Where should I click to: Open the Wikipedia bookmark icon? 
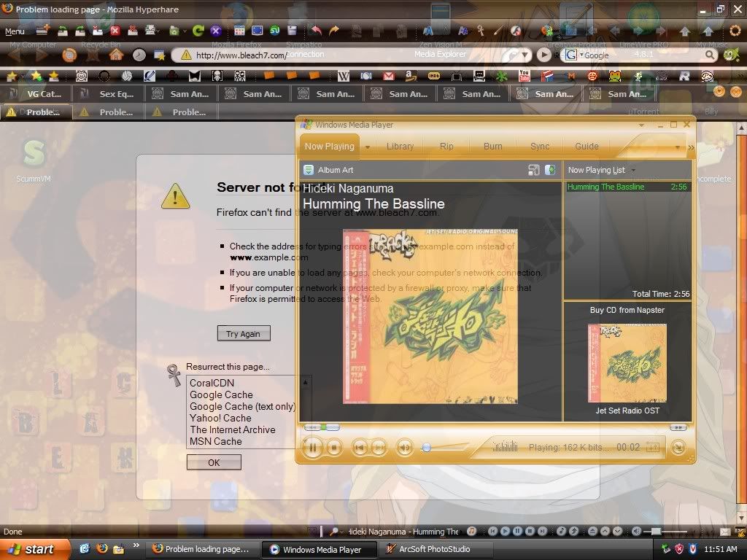pyautogui.click(x=343, y=76)
